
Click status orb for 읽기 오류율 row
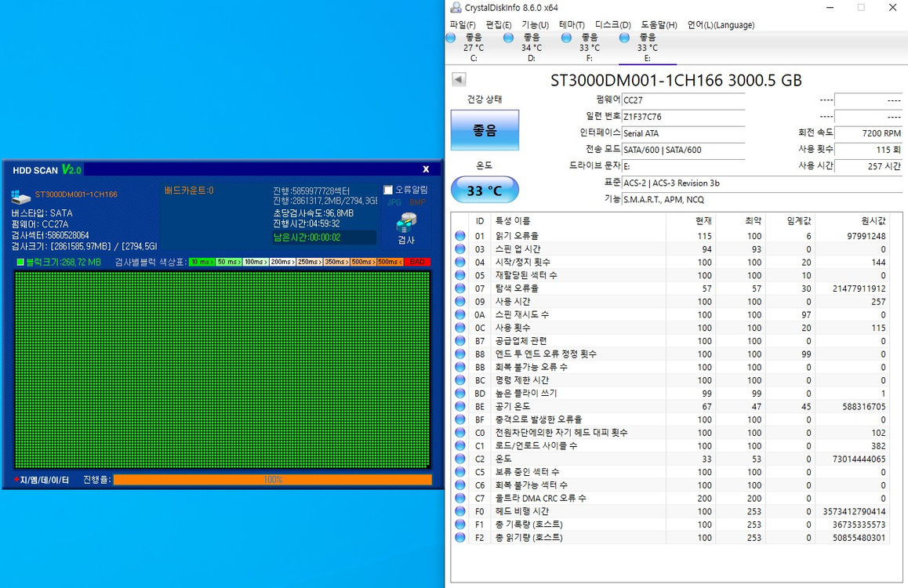[x=460, y=236]
